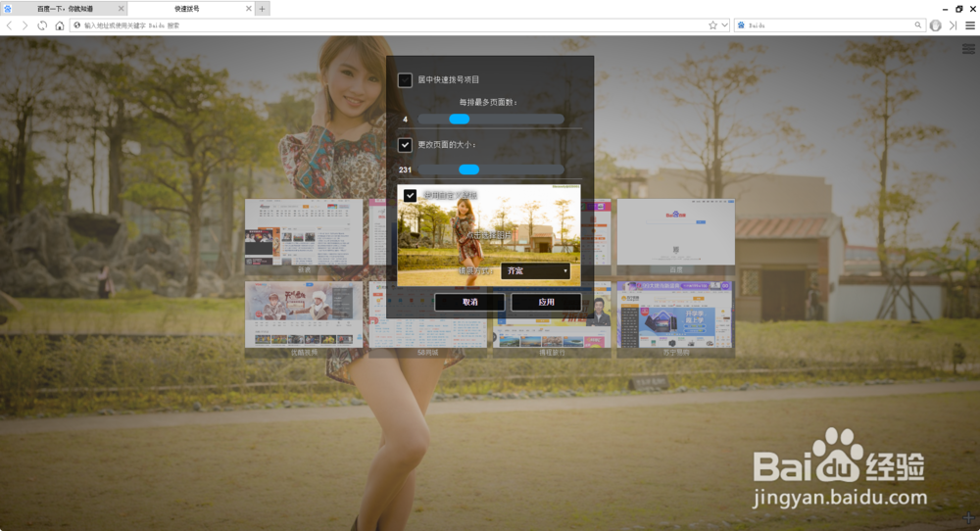Toggle the 居中快速拨号项目 checkbox
The height and width of the screenshot is (531, 980).
(405, 80)
